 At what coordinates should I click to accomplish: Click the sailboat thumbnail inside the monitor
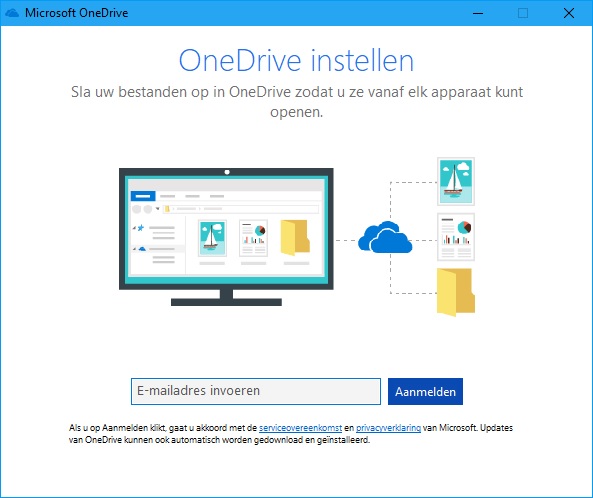tap(212, 238)
